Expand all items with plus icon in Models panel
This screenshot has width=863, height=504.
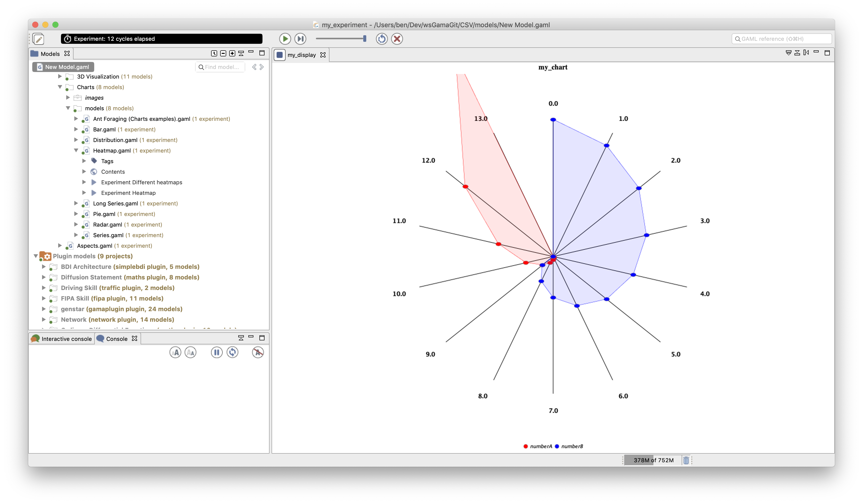[232, 53]
